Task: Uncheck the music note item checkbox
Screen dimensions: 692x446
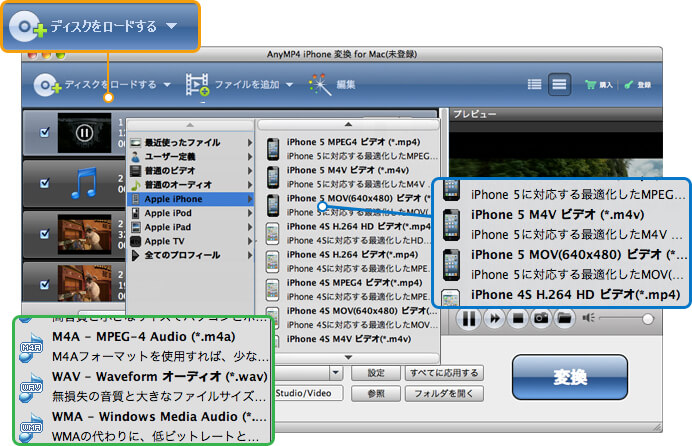Action: (45, 183)
